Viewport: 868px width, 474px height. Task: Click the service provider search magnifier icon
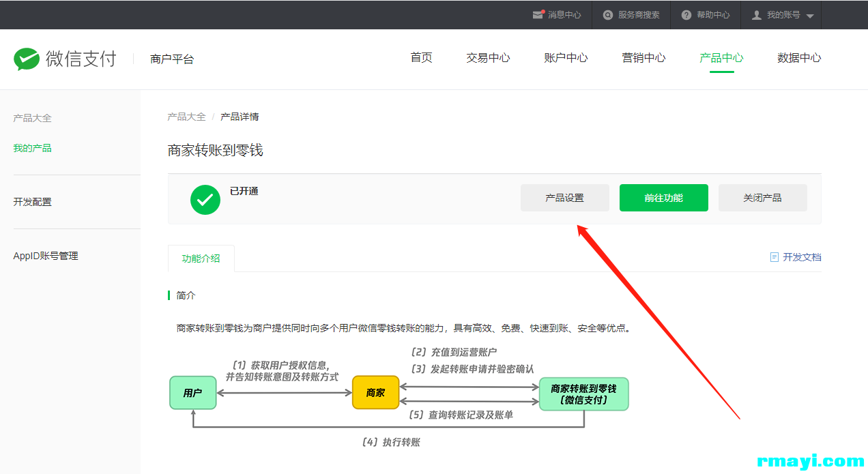coord(608,15)
